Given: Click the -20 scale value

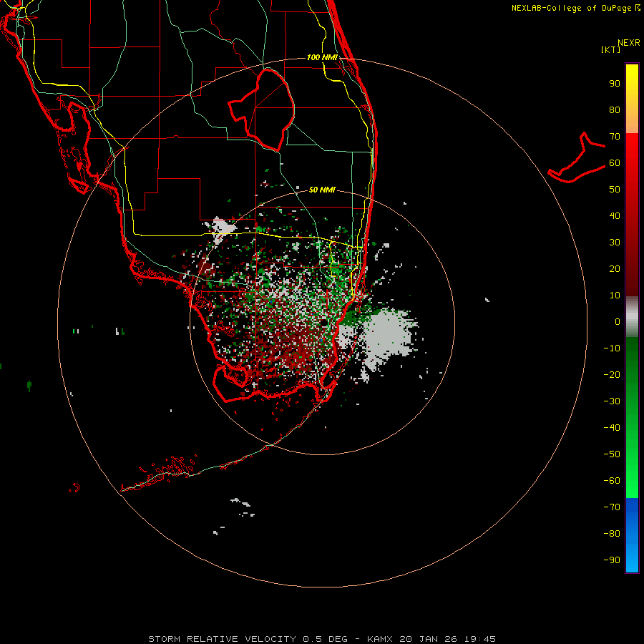Looking at the screenshot, I should pyautogui.click(x=612, y=375).
